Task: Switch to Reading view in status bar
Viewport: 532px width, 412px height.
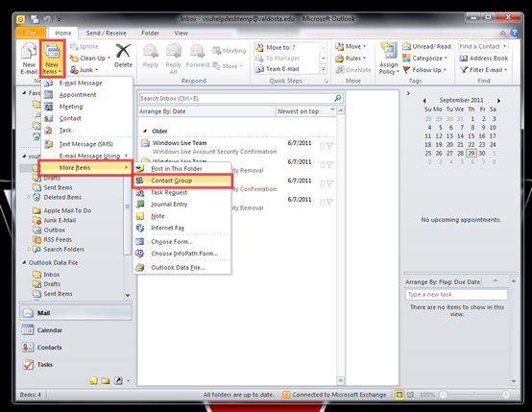Action: 411,395
